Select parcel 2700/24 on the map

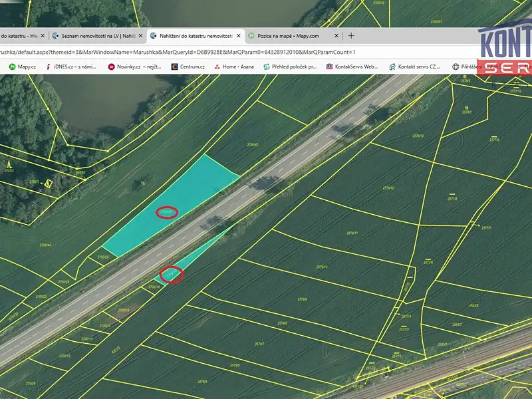(63, 282)
